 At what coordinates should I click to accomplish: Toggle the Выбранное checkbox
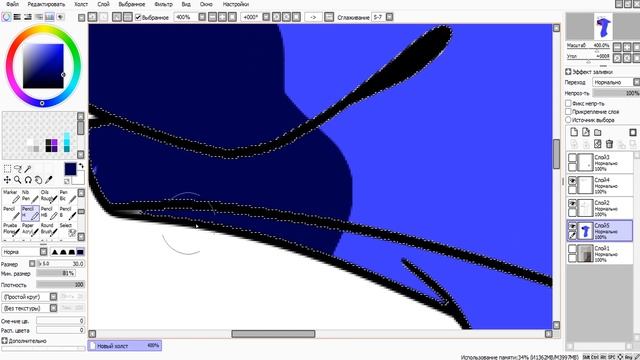pos(138,17)
